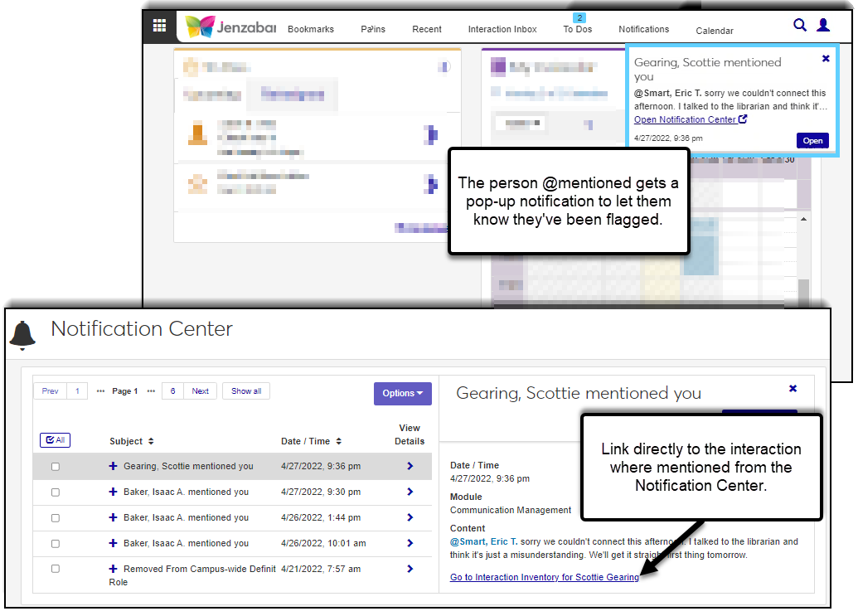Viewport: 858px width, 616px height.
Task: Go to the To Dos menu
Action: (578, 29)
